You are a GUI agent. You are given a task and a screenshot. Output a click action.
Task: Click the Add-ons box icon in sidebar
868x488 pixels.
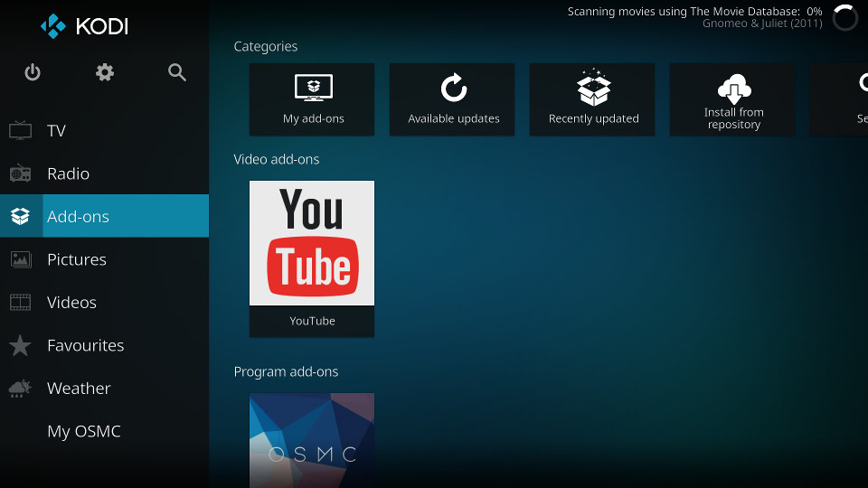pyautogui.click(x=21, y=216)
